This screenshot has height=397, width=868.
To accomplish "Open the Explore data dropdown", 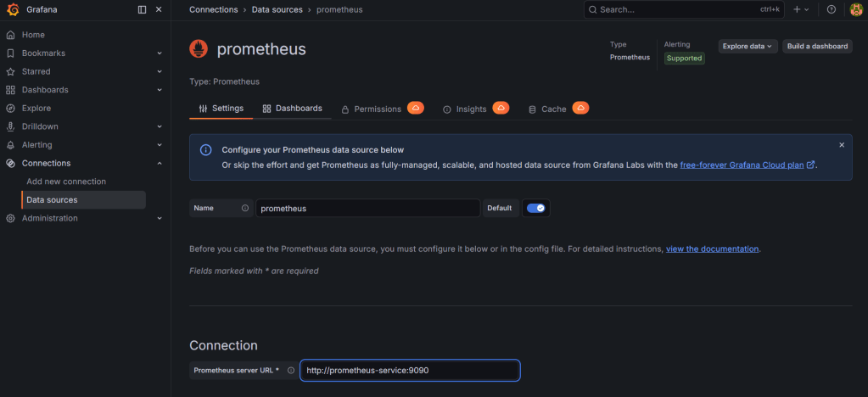I will click(748, 47).
